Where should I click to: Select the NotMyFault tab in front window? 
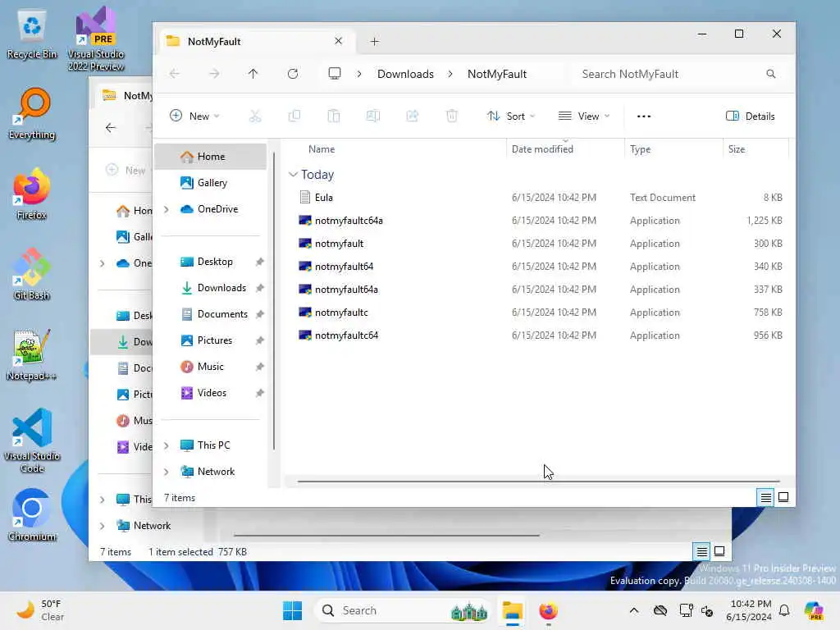coord(257,41)
